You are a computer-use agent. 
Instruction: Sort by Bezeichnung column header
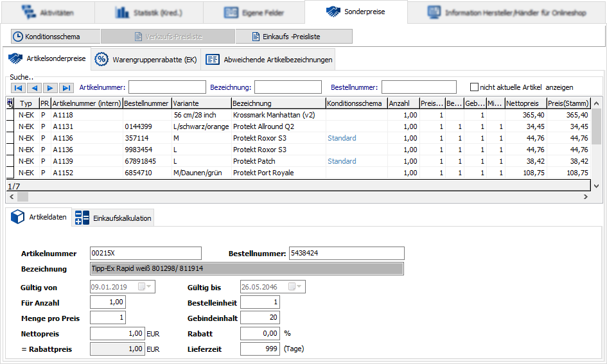point(278,103)
